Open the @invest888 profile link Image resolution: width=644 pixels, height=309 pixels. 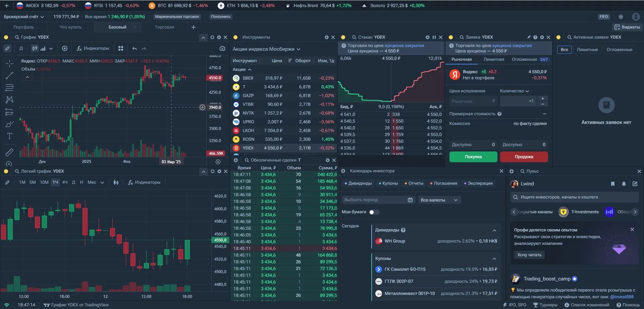[622, 297]
